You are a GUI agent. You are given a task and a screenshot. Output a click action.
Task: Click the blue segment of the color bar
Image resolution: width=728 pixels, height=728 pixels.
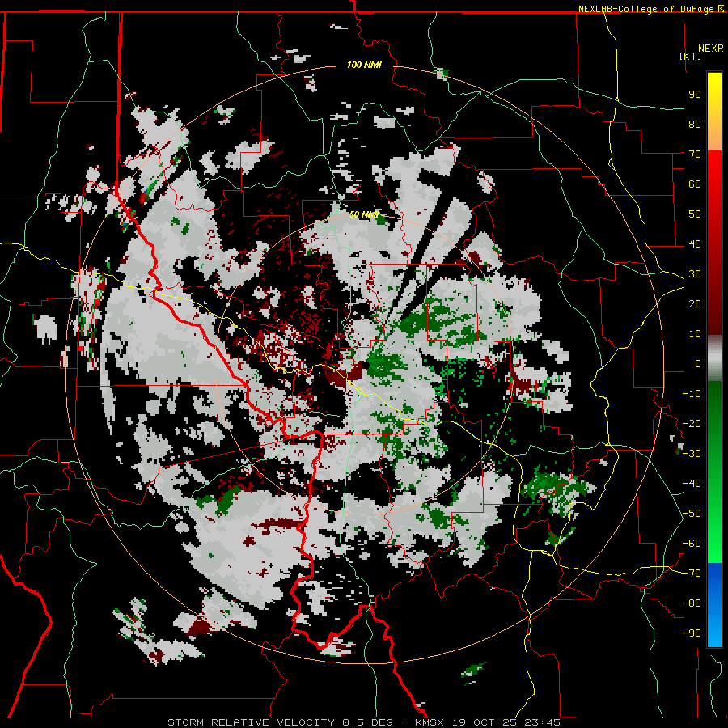coord(714,578)
